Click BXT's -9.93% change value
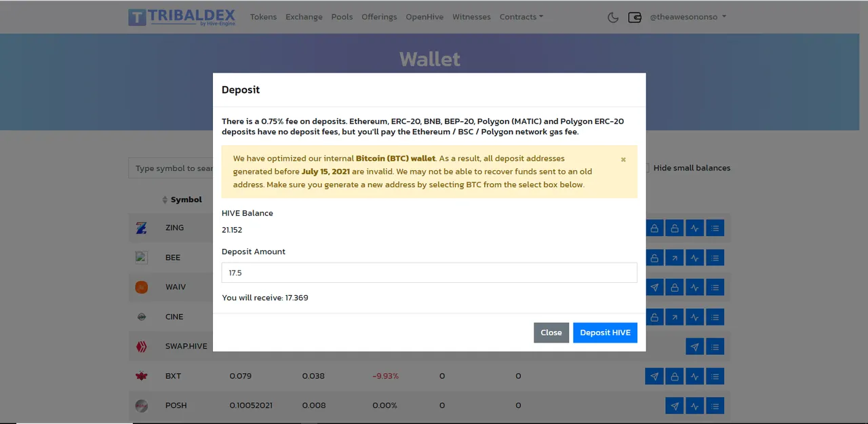The width and height of the screenshot is (868, 424). pyautogui.click(x=385, y=376)
